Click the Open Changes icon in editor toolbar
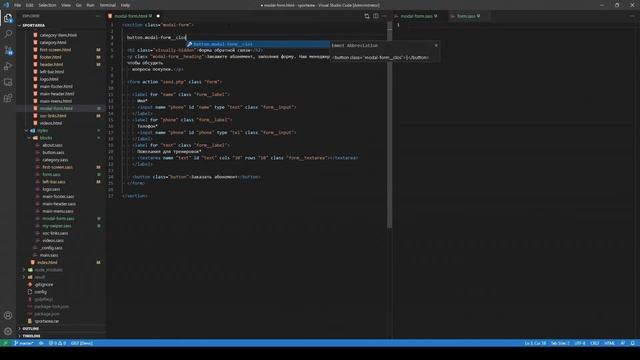 click(367, 16)
